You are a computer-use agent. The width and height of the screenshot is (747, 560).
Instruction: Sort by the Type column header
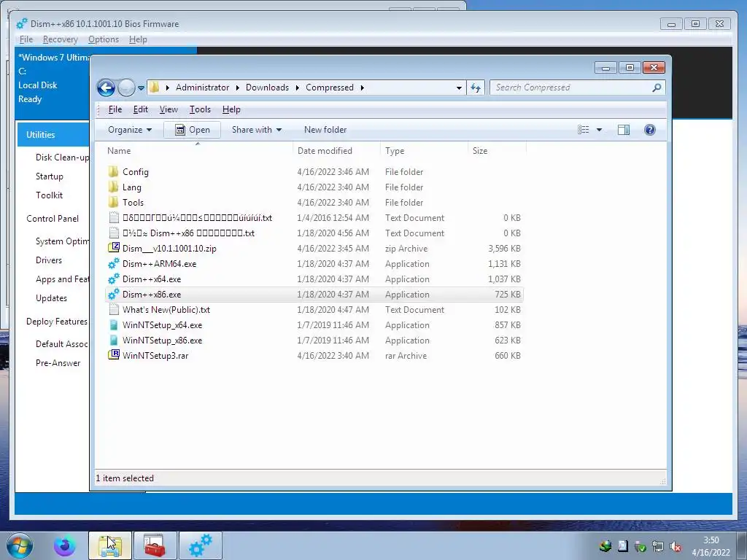[x=424, y=150]
